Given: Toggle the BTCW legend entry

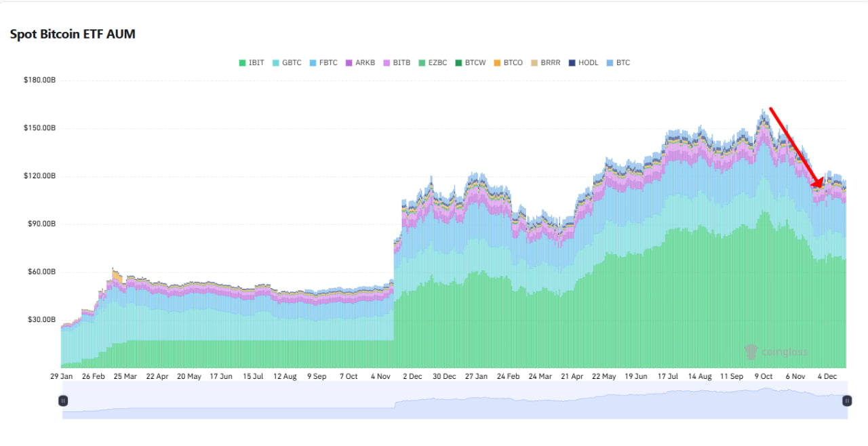Looking at the screenshot, I should pyautogui.click(x=470, y=63).
